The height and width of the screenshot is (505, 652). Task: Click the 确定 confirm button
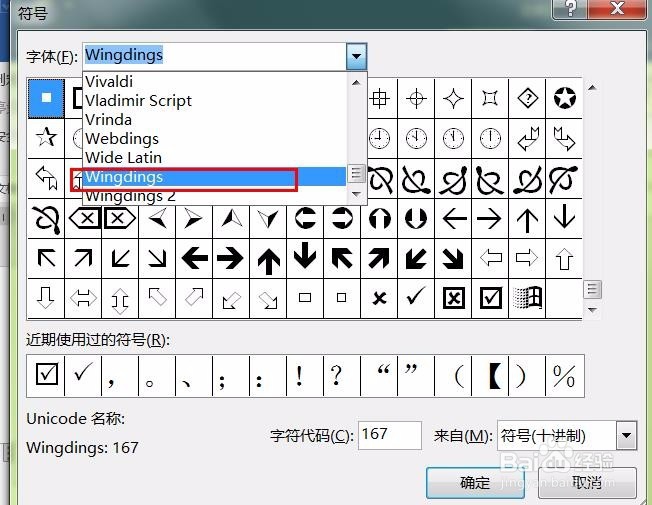(x=475, y=483)
